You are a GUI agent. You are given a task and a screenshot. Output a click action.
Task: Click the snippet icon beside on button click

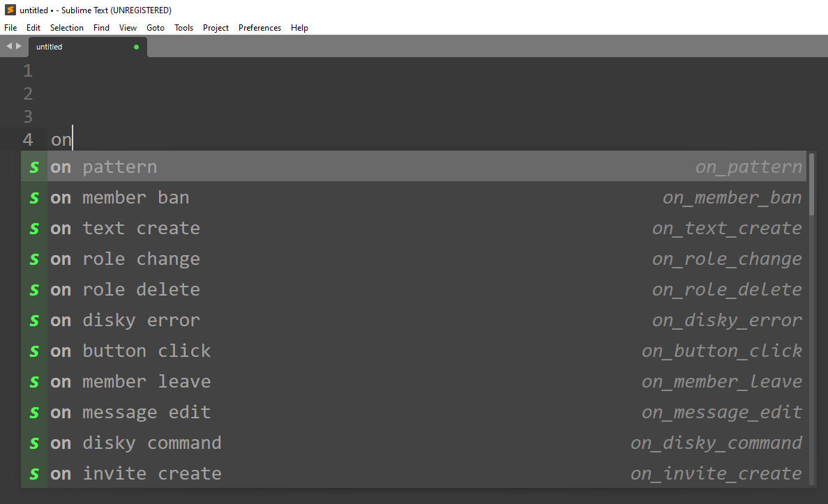pyautogui.click(x=34, y=351)
